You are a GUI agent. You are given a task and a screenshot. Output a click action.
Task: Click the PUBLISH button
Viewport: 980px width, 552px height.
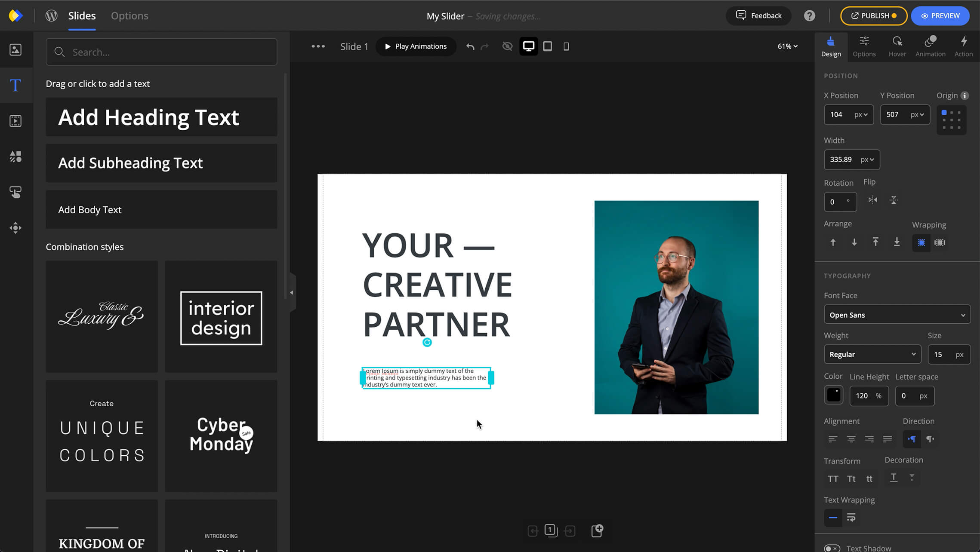(874, 16)
